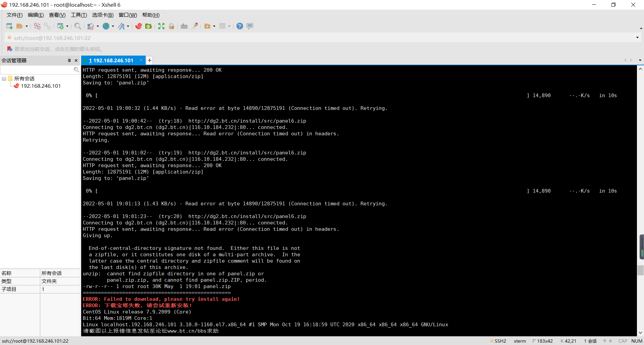Add a new tab with the plus button
This screenshot has width=644, height=345.
(150, 60)
